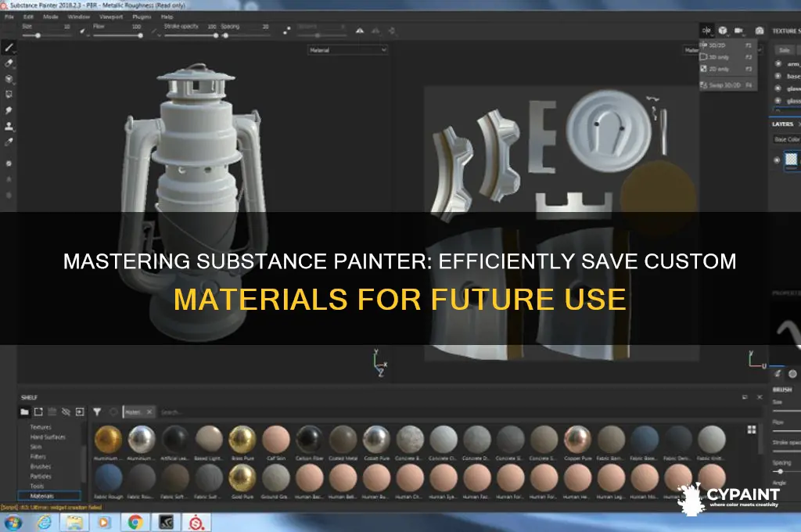
Task: Adjust the Flow slider in top bar
Action: click(x=117, y=36)
